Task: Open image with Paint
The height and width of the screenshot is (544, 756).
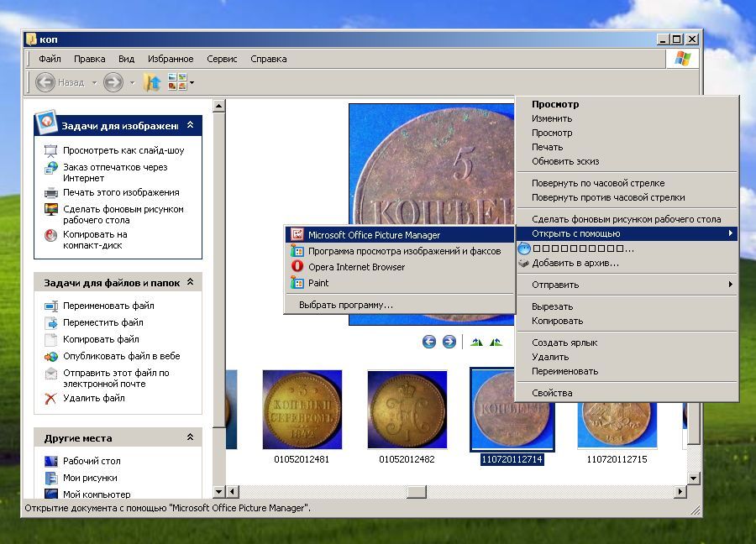Action: point(318,283)
